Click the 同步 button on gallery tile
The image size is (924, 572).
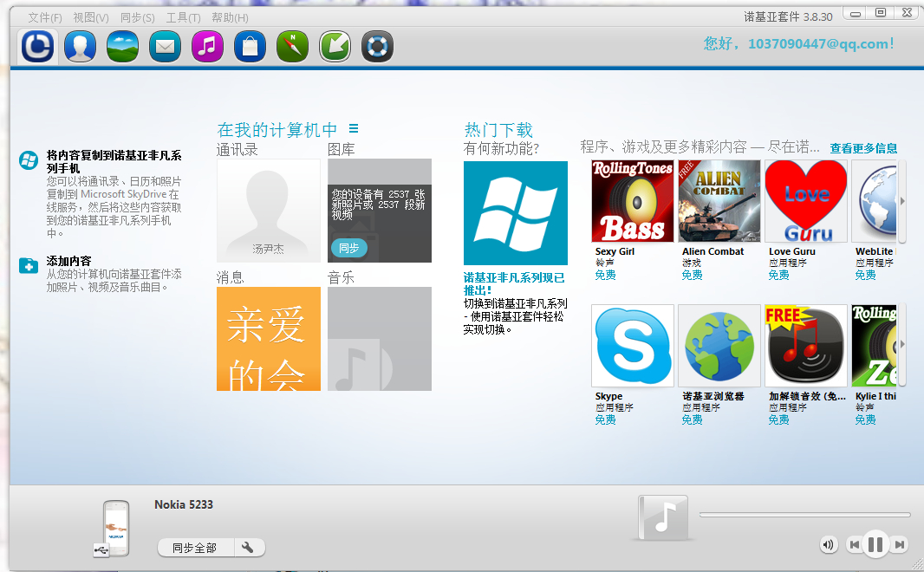click(348, 248)
